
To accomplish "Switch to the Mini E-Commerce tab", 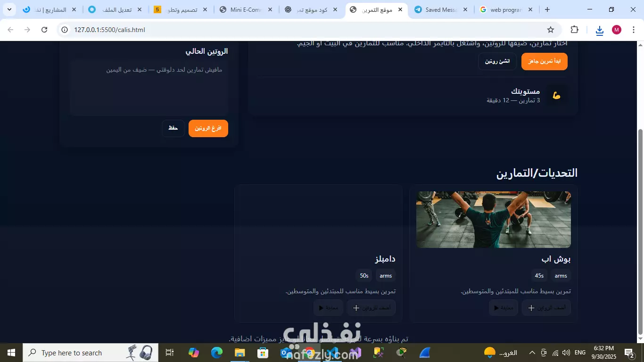I will click(x=246, y=9).
